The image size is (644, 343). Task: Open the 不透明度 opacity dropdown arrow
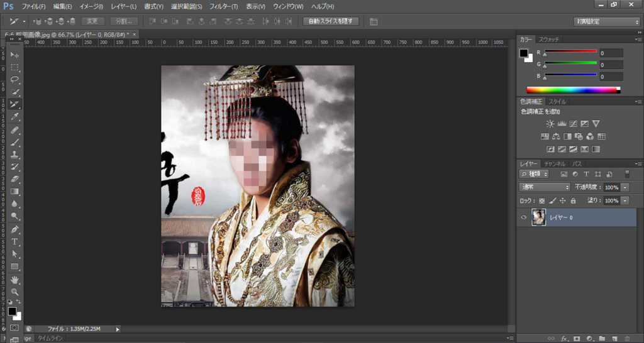pos(625,187)
